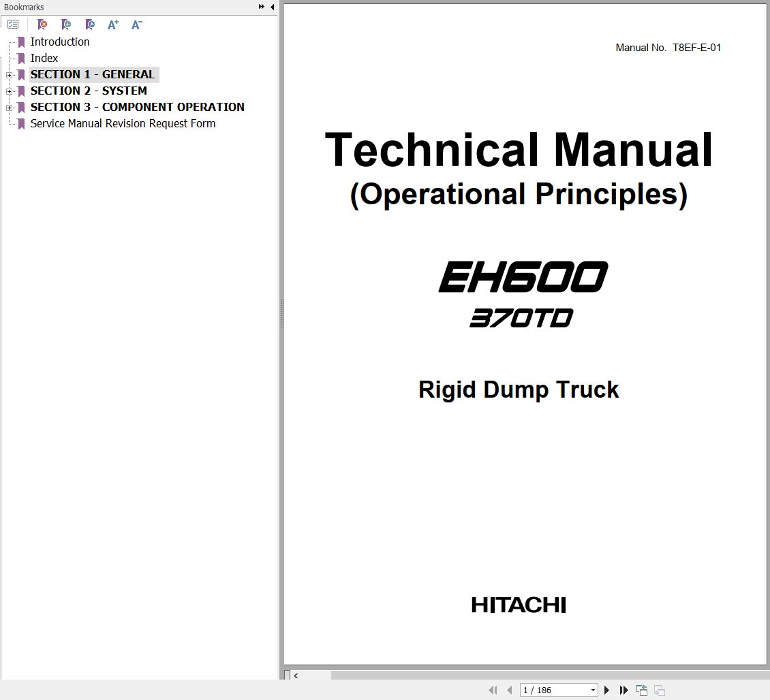The image size is (770, 700).
Task: Collapse the Bookmarks panel with left arrow
Action: (x=272, y=7)
